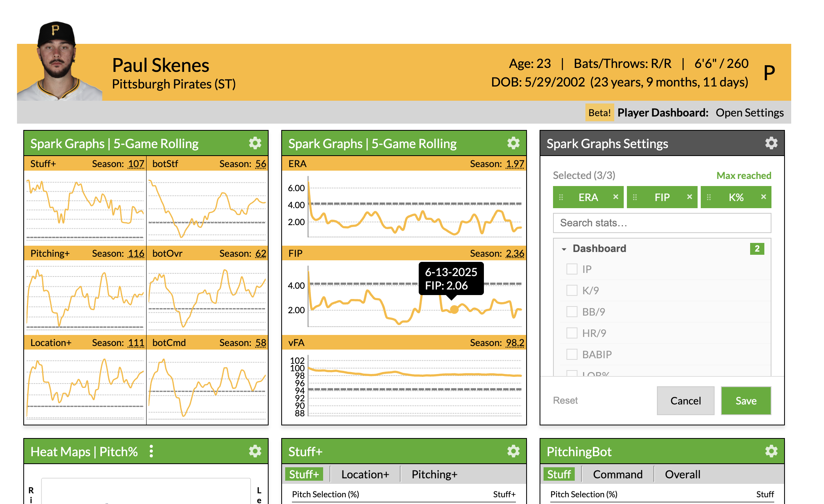Check the IP stat checkbox

[572, 269]
